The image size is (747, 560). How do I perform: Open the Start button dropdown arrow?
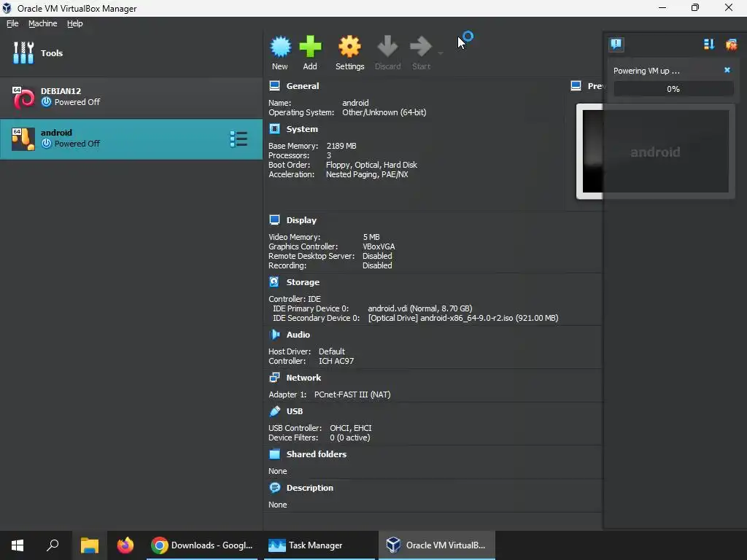440,52
